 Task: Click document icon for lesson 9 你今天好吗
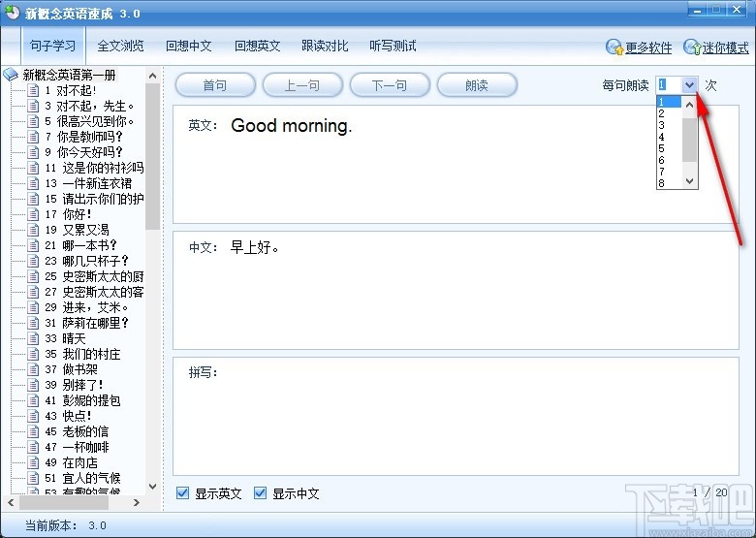pyautogui.click(x=33, y=152)
